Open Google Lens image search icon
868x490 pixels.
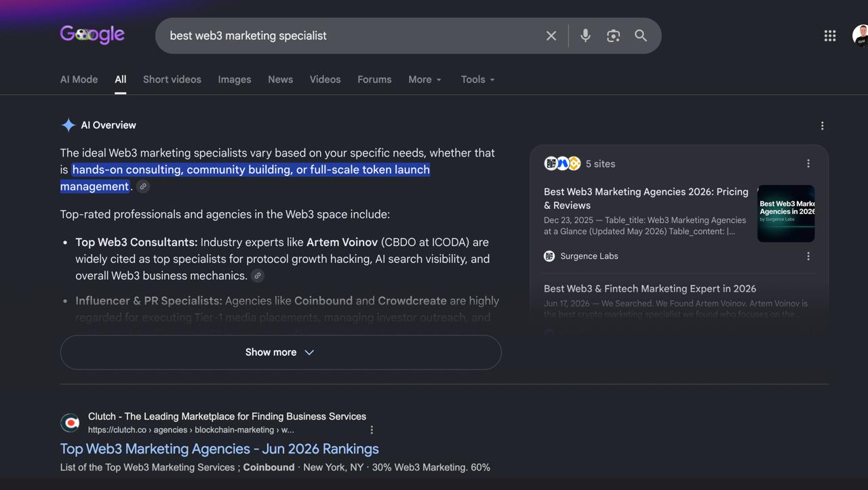pos(613,36)
